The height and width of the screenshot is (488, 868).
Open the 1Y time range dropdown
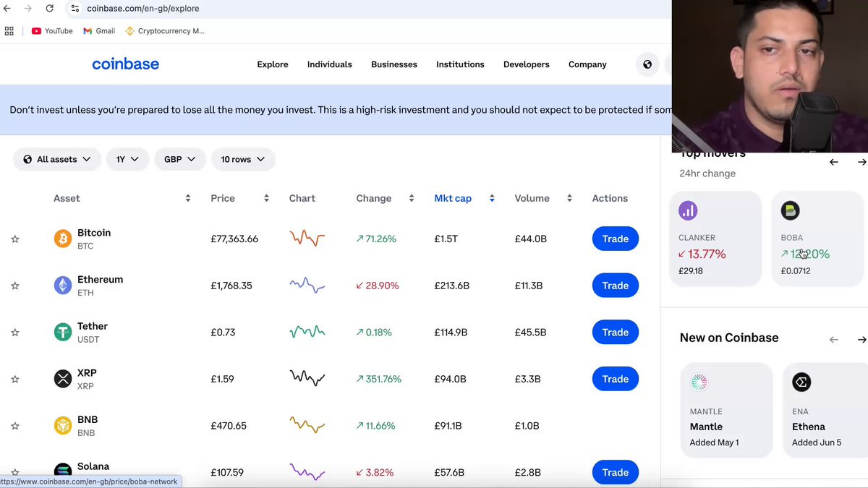(127, 159)
